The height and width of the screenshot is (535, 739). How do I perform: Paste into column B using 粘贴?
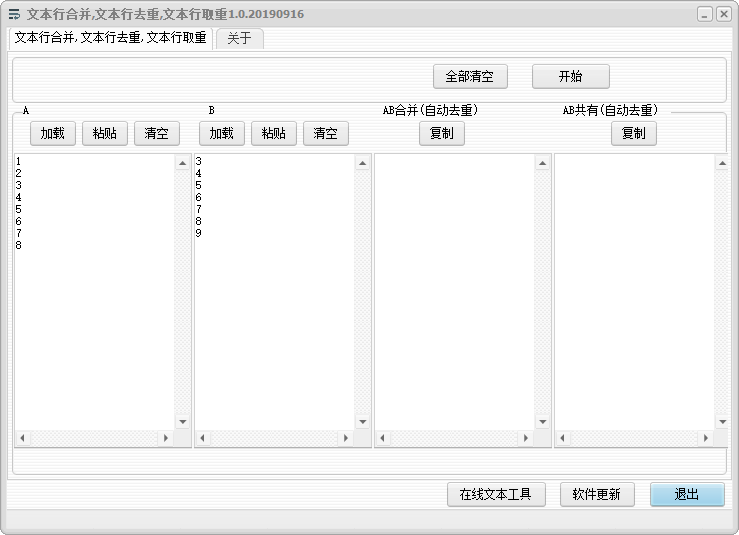(273, 133)
